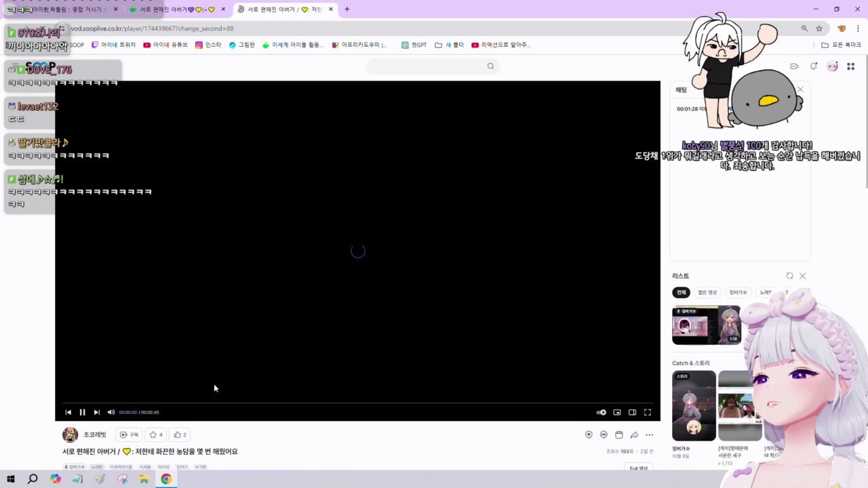This screenshot has height=488, width=868.
Task: Open the profile avatar menu
Action: point(833,66)
